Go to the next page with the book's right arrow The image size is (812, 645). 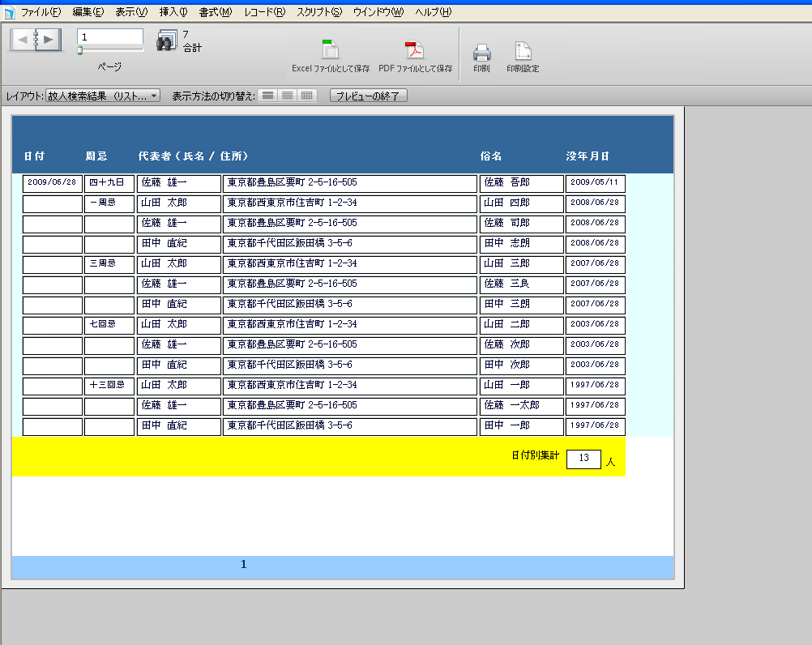click(49, 39)
